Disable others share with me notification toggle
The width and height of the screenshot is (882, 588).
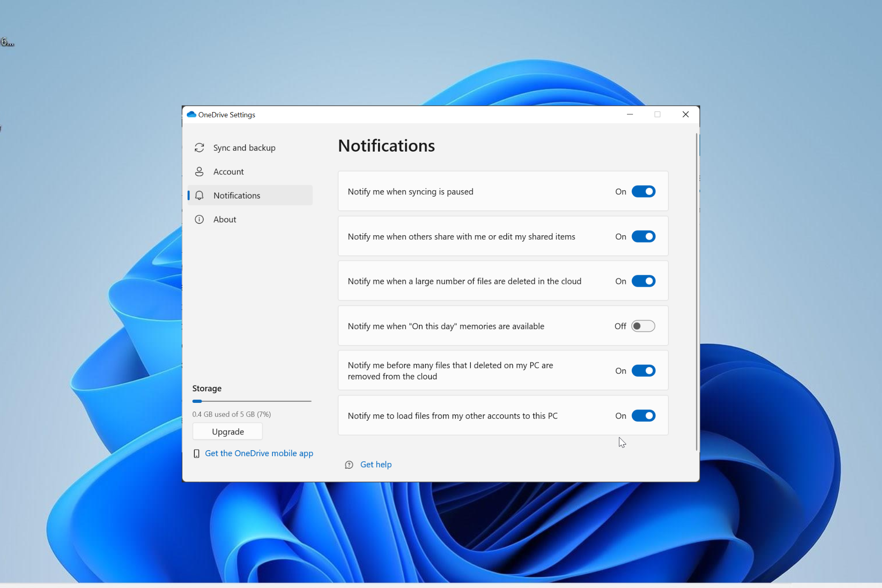click(643, 237)
